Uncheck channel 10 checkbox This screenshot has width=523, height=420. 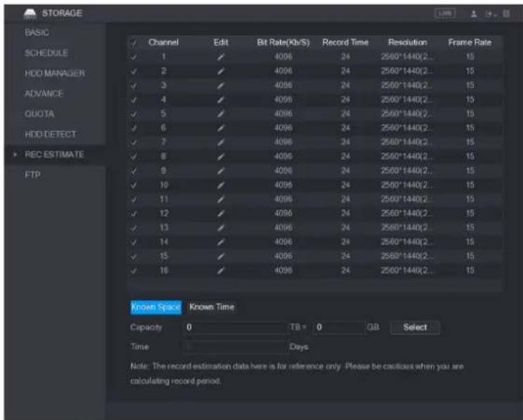(x=133, y=185)
